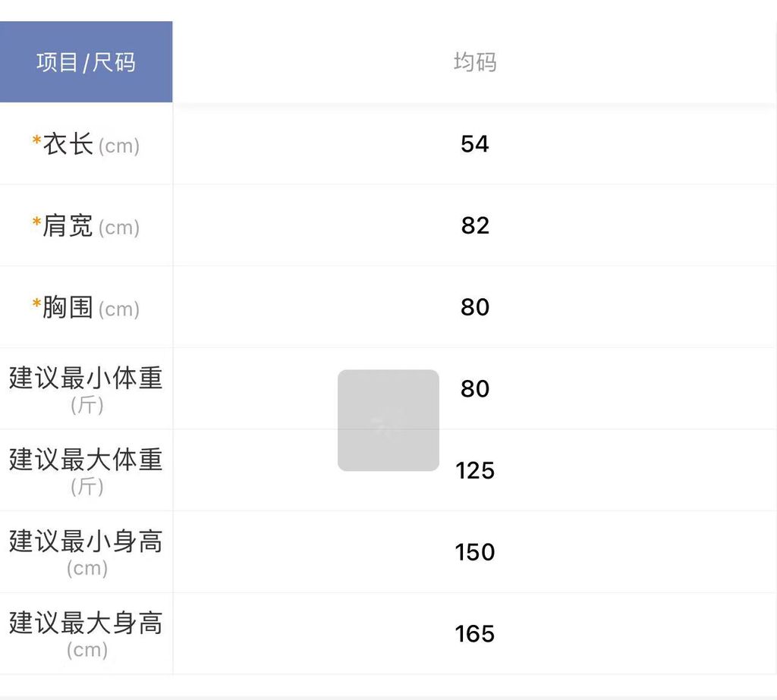
Task: Click the minimum weight value 80
Action: 475,389
